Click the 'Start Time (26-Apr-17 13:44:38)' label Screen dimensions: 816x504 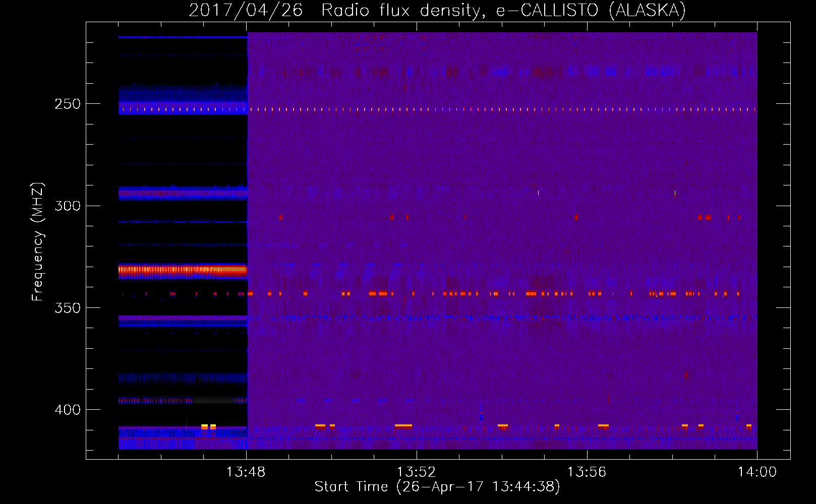pos(437,487)
